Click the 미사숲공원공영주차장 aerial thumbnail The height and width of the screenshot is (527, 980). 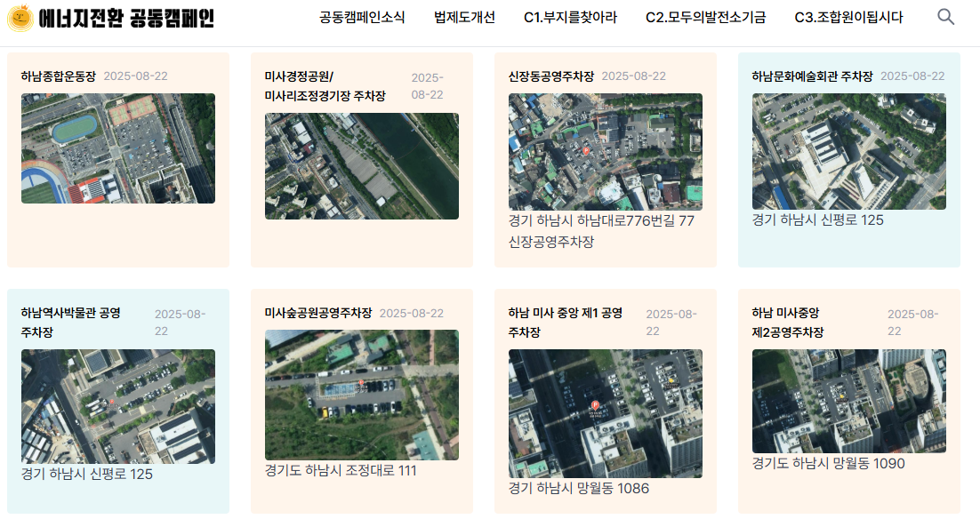pos(362,395)
